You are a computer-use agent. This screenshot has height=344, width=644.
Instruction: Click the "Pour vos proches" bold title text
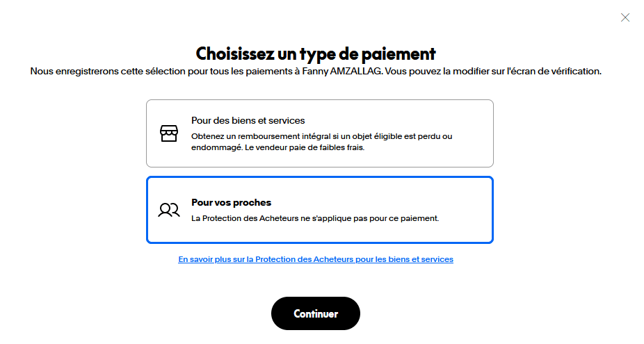(x=231, y=202)
